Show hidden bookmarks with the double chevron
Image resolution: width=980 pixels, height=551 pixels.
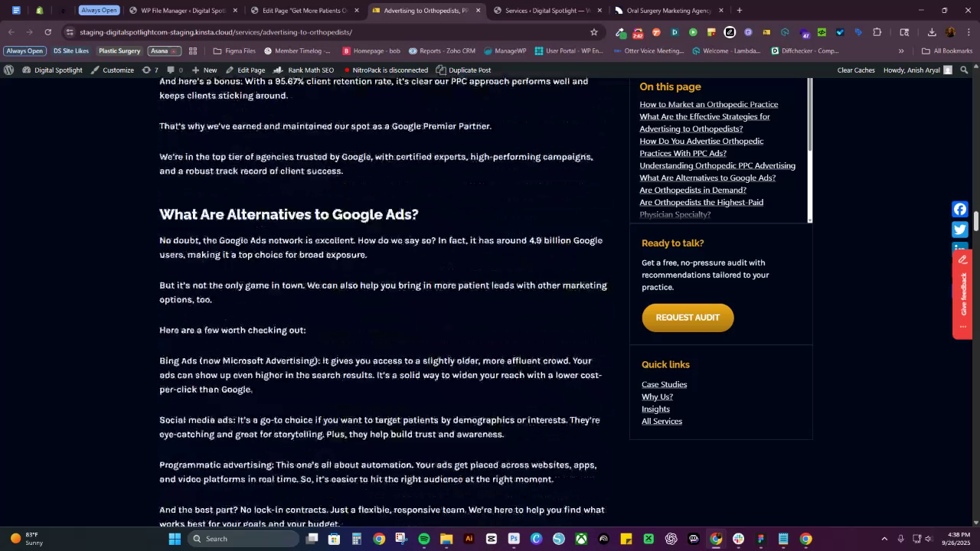(901, 51)
